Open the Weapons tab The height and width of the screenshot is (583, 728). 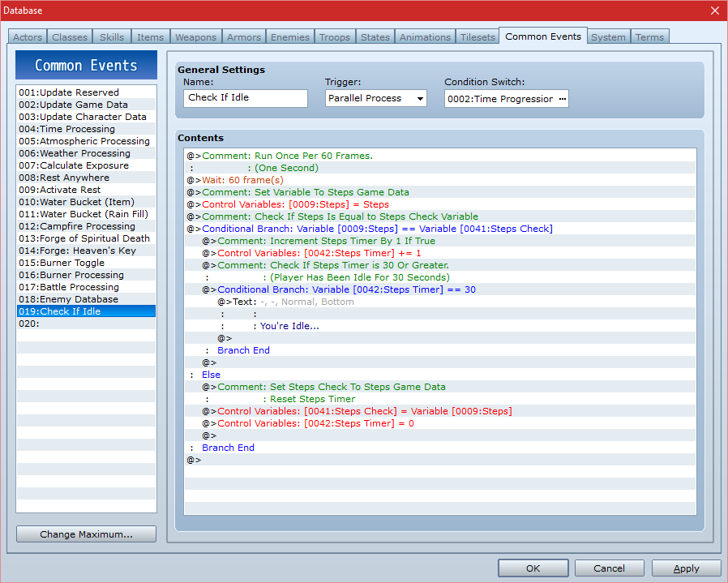pyautogui.click(x=195, y=37)
